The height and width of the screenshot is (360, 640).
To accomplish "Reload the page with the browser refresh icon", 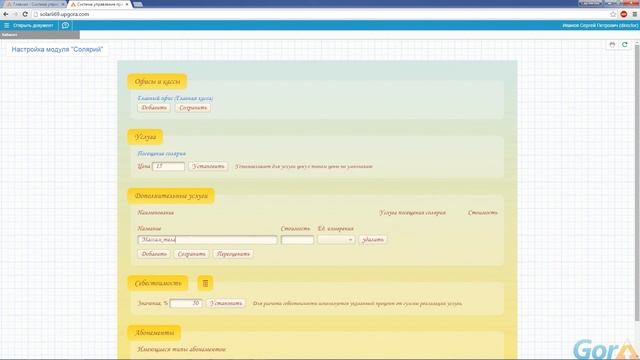I will 25,14.
